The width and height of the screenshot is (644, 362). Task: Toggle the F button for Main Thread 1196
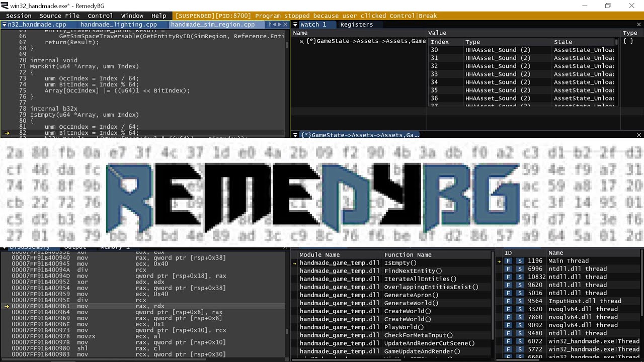(509, 261)
